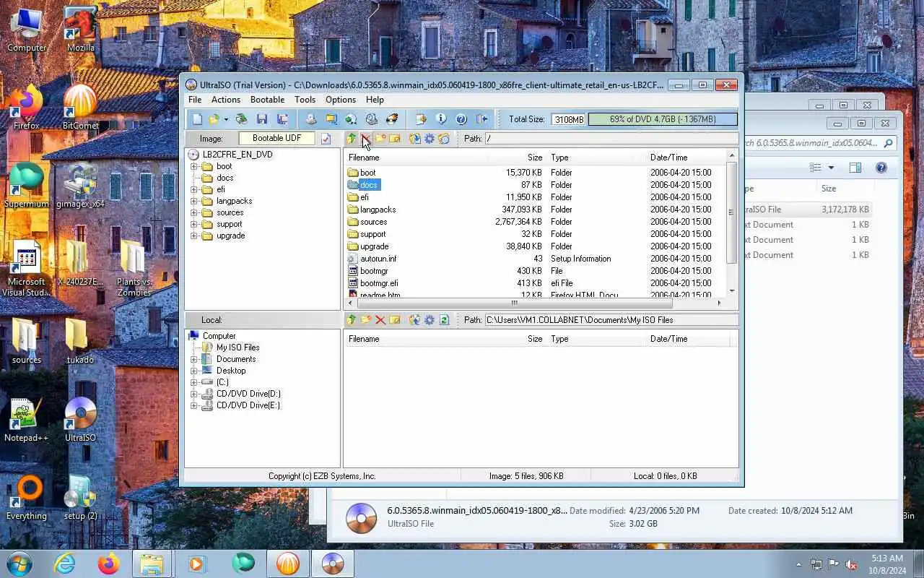Click the Refresh icon in Local toolbar
Viewport: 924px width, 578px height.
point(444,320)
